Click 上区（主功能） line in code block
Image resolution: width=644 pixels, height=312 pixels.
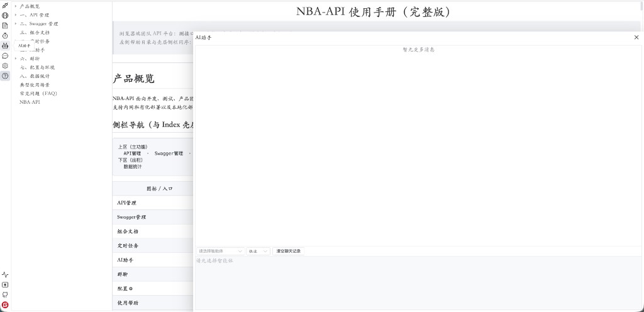tap(133, 147)
